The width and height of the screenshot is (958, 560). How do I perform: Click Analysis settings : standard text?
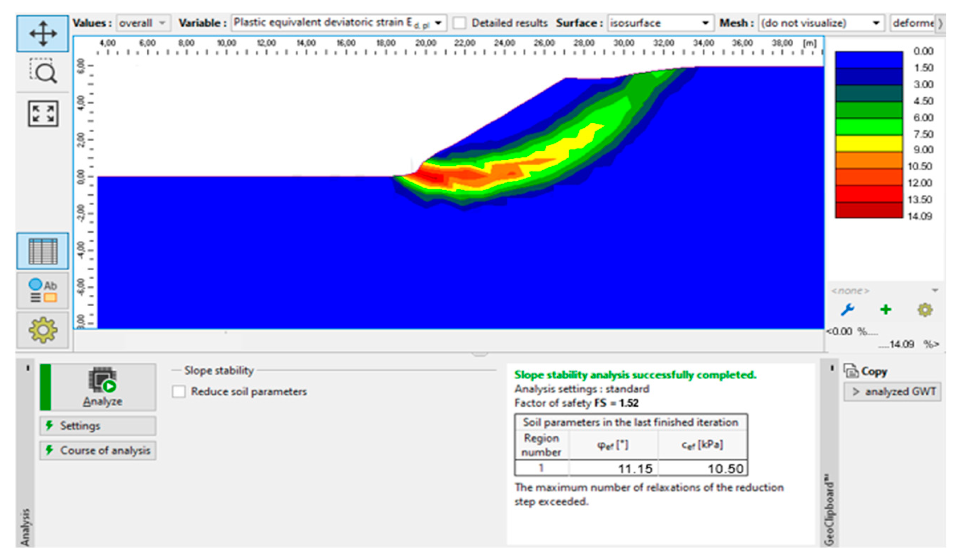point(582,389)
